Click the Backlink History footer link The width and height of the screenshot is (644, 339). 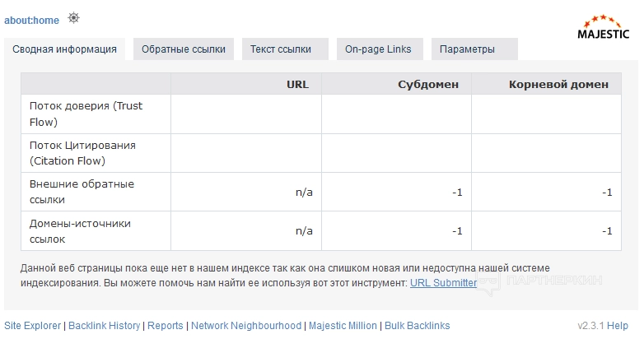click(105, 326)
